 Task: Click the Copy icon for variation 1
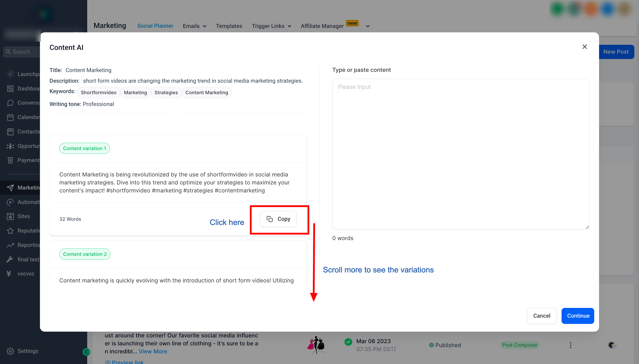pyautogui.click(x=269, y=219)
